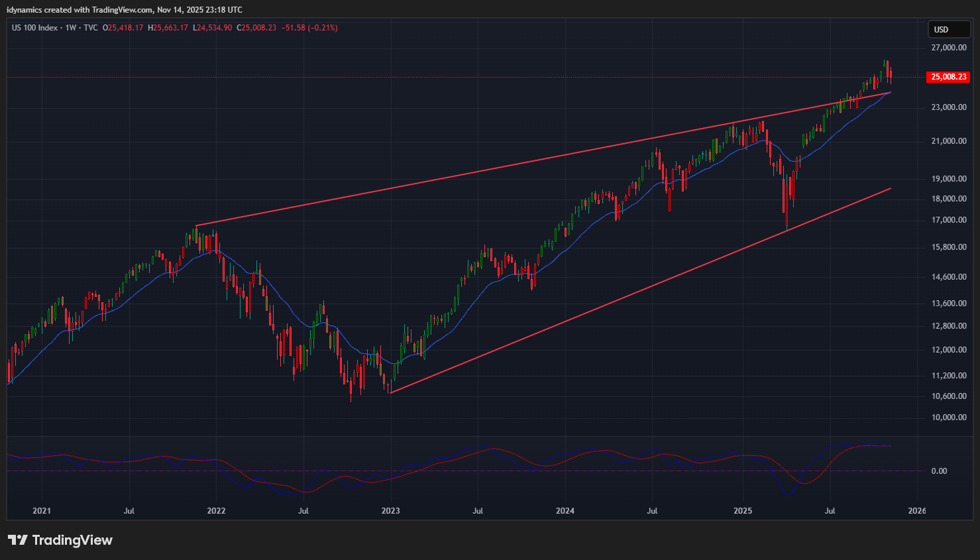The width and height of the screenshot is (980, 560).
Task: Click the 10,000.00 price axis label
Action: tap(949, 418)
